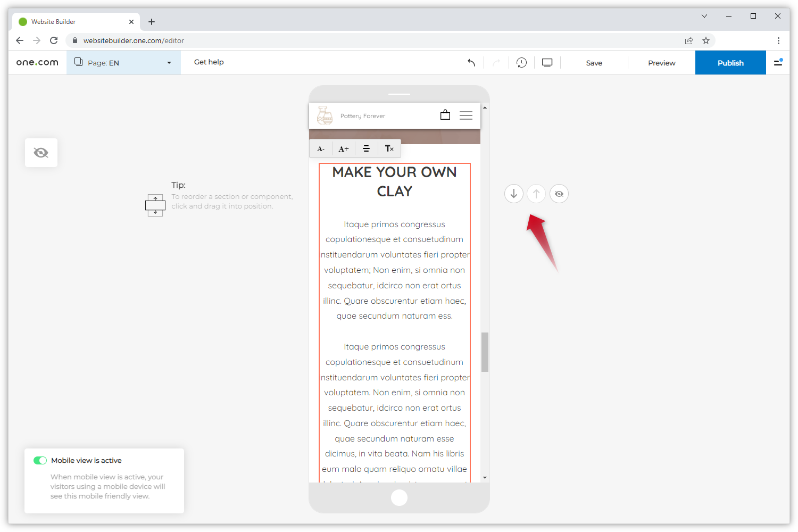Move section down with down arrow
The height and width of the screenshot is (532, 798).
(513, 194)
